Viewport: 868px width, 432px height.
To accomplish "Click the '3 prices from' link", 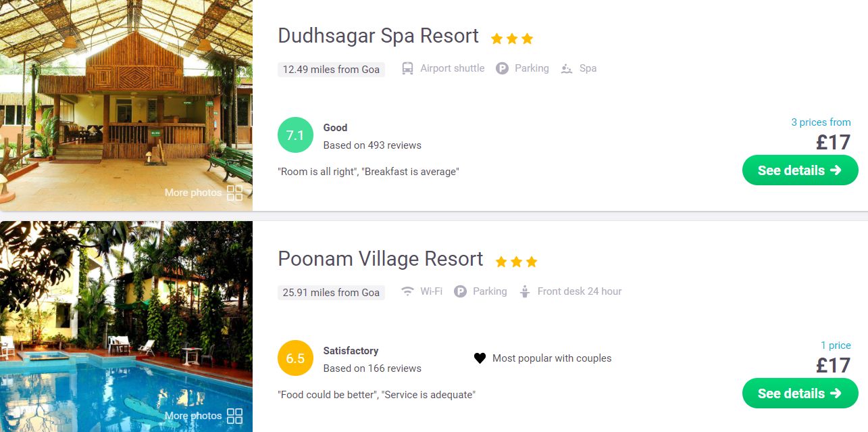I will tap(821, 122).
